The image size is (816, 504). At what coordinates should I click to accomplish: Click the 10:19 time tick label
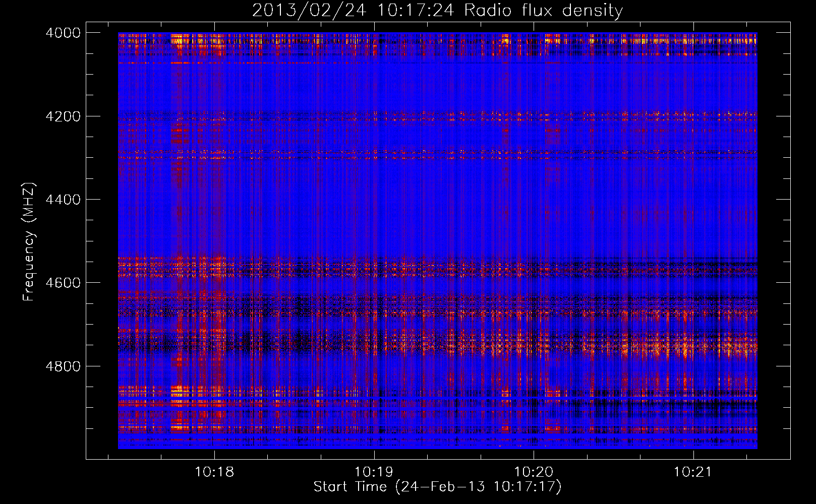pyautogui.click(x=374, y=472)
